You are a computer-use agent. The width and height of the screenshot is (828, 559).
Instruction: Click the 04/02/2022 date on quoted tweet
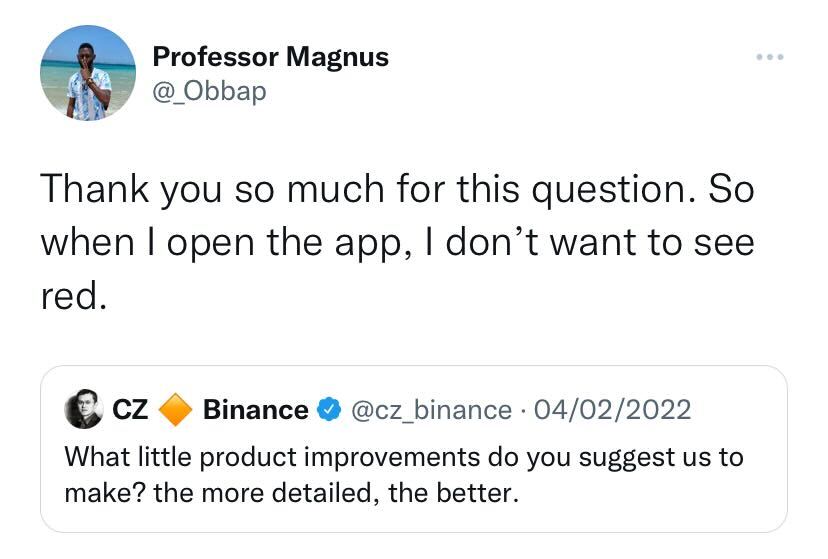pos(614,409)
